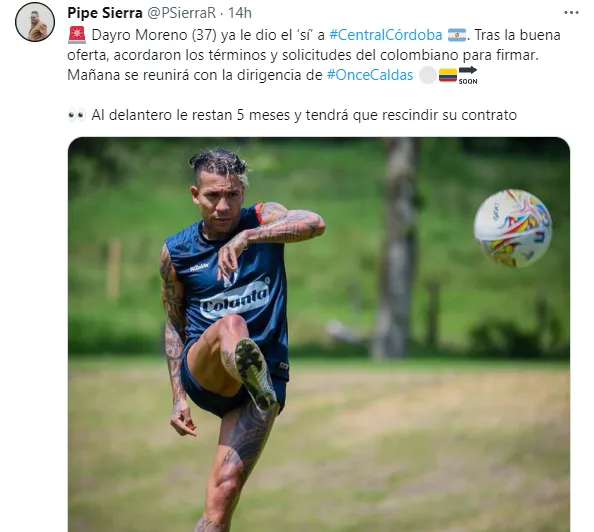Click the Colombia flag emoji
The height and width of the screenshot is (532, 594).
448,75
